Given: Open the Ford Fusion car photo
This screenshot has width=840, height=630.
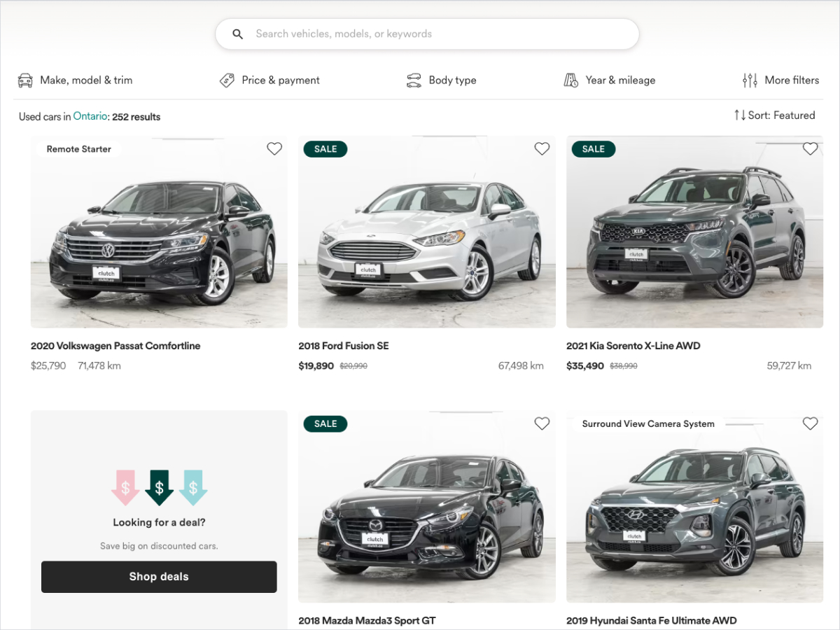Looking at the screenshot, I should [x=427, y=232].
